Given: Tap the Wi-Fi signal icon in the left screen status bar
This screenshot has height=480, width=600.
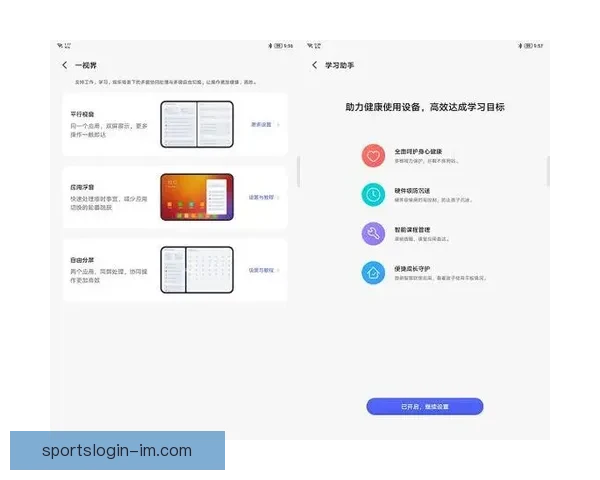Looking at the screenshot, I should pyautogui.click(x=60, y=46).
